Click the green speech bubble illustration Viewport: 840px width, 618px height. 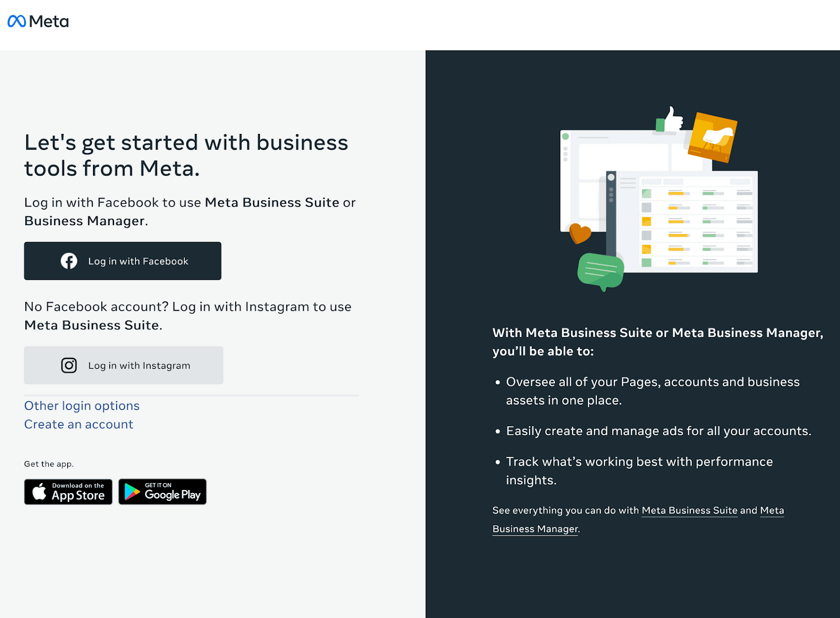point(600,272)
